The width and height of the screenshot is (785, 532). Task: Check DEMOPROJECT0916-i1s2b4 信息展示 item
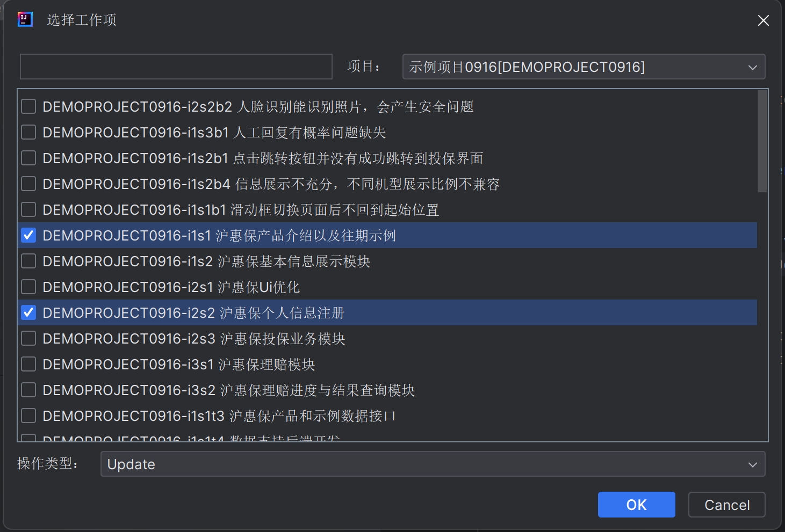[28, 184]
